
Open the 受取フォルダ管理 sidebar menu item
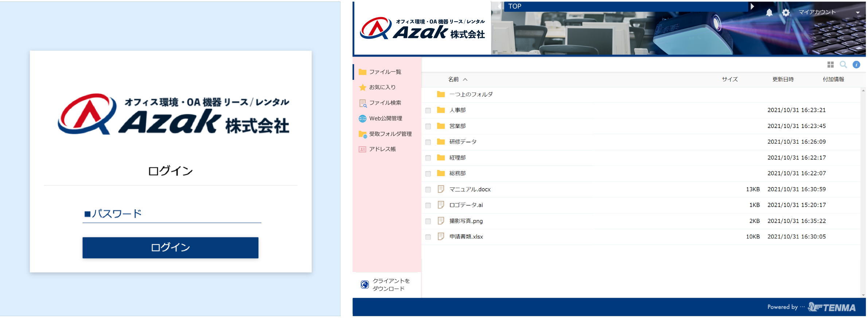[387, 134]
